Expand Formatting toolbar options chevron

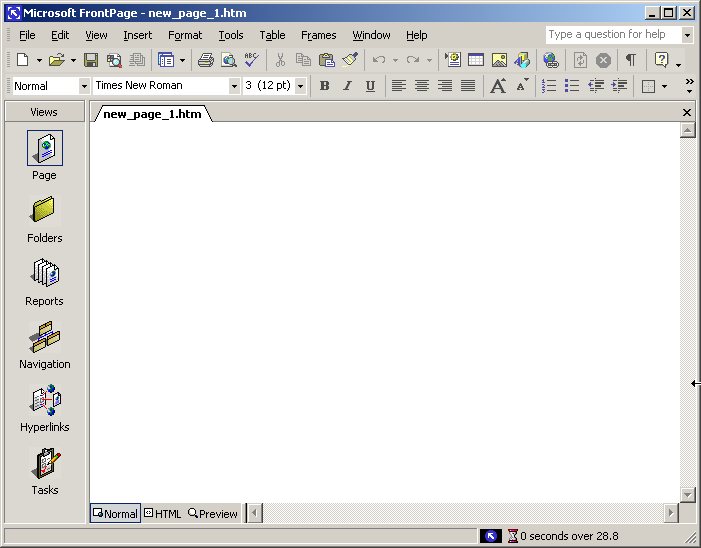click(689, 85)
